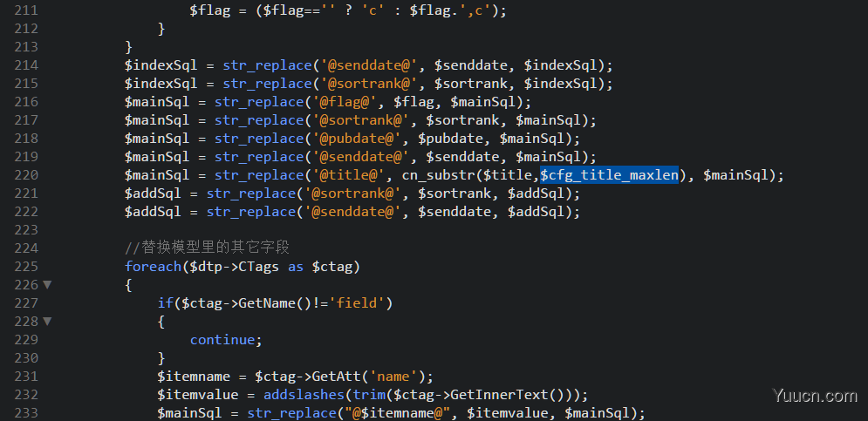Click $itemname variable on line 231

click(x=194, y=377)
